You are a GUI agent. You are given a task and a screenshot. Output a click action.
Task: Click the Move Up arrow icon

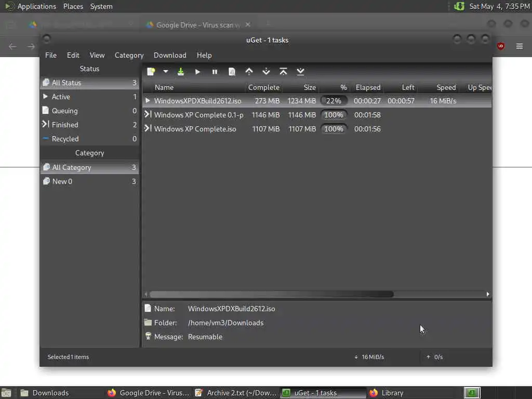pyautogui.click(x=249, y=72)
